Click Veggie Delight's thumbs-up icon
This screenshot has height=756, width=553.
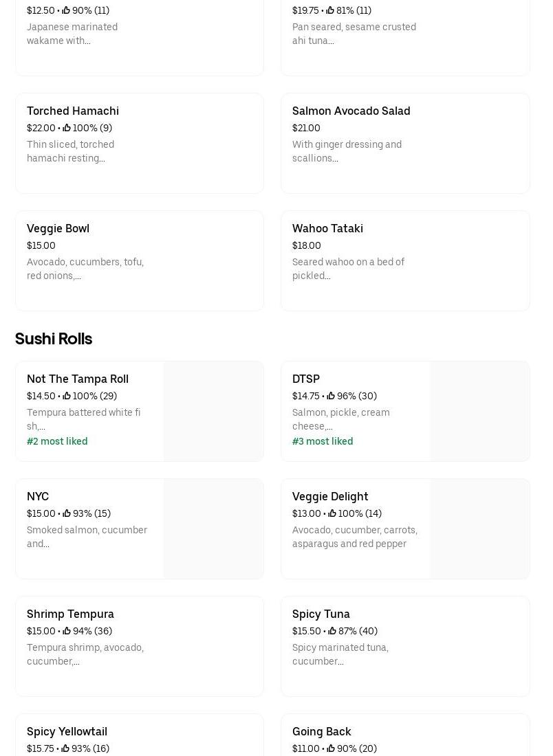click(332, 513)
